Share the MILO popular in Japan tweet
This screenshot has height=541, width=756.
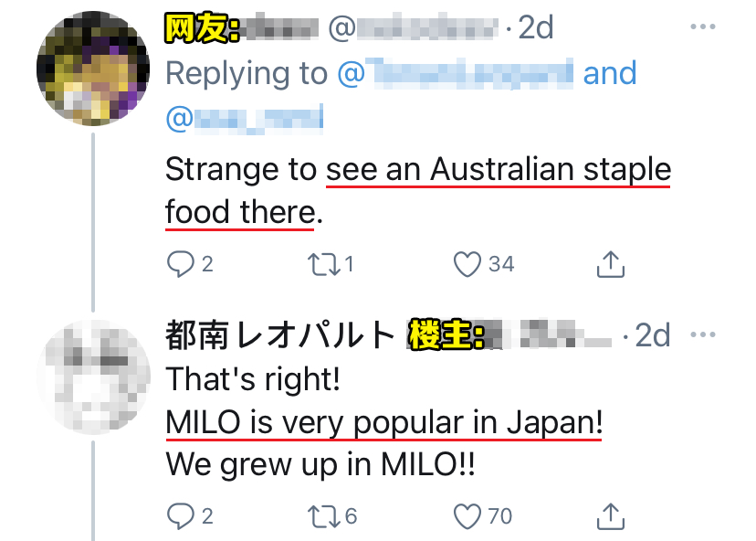[x=610, y=515]
